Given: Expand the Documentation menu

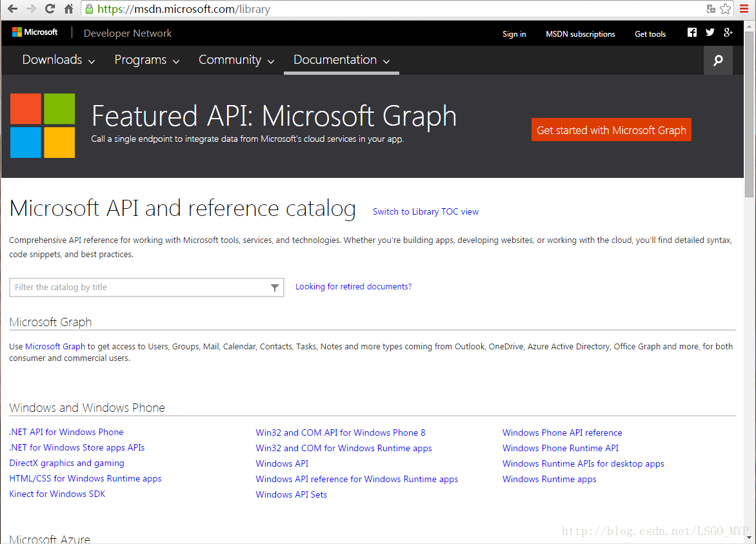Looking at the screenshot, I should tap(341, 60).
